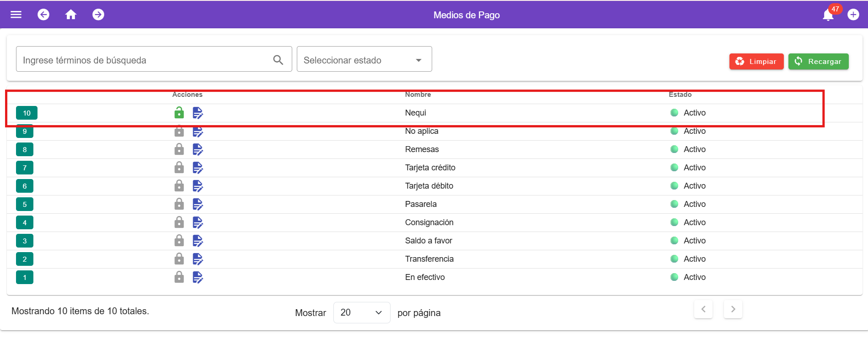The image size is (868, 364).
Task: Toggle the lock for Remesas row
Action: click(x=179, y=149)
